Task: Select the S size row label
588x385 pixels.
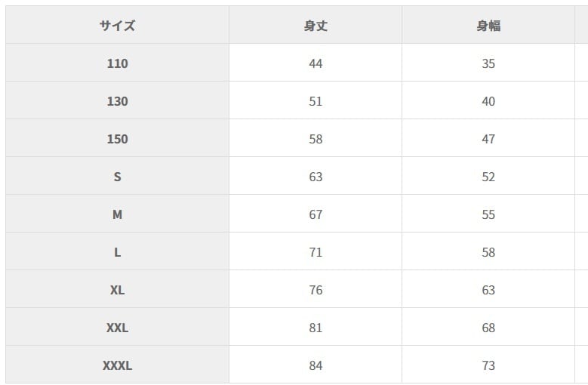Action: pyautogui.click(x=117, y=177)
